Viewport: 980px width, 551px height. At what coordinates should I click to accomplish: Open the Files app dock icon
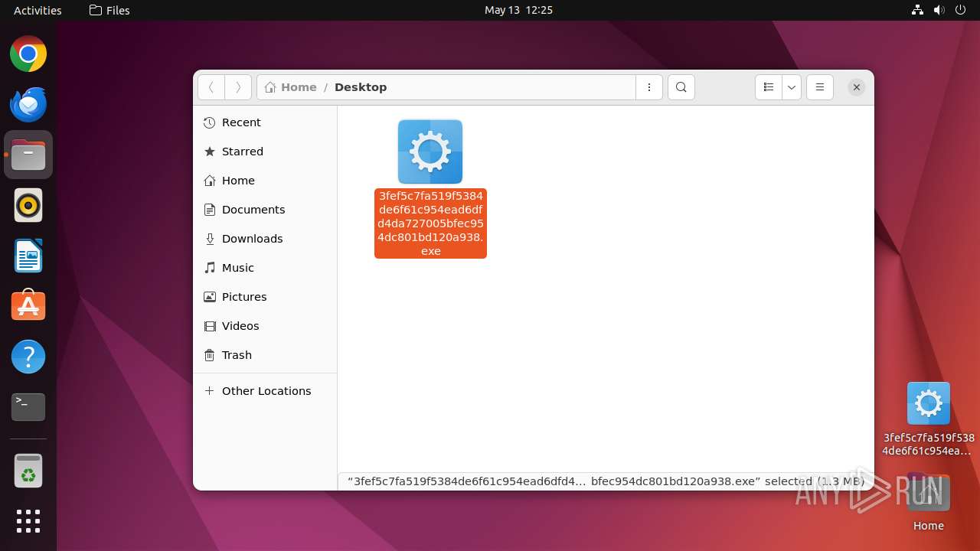coord(28,155)
